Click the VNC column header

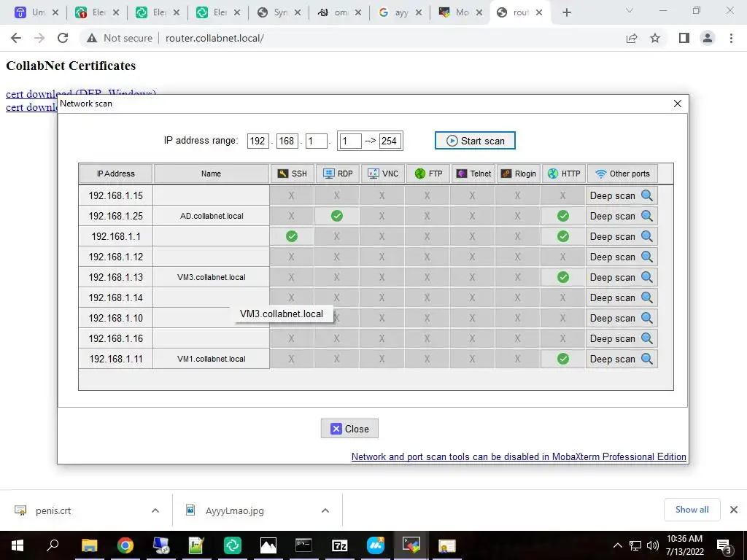(x=382, y=174)
